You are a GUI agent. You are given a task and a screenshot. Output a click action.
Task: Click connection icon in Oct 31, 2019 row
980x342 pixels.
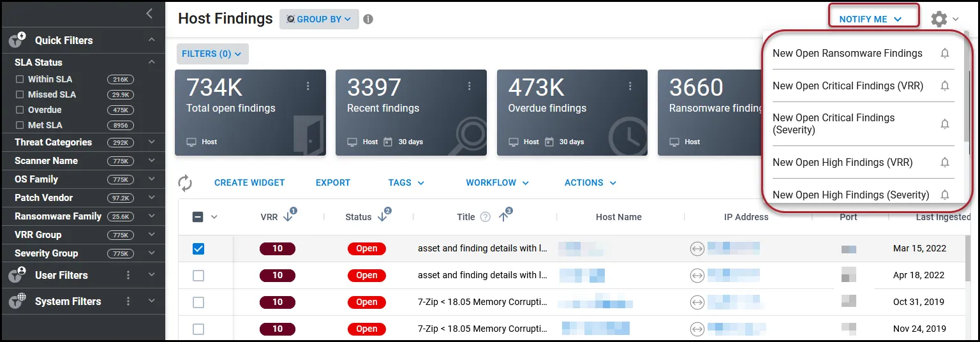coord(697,302)
